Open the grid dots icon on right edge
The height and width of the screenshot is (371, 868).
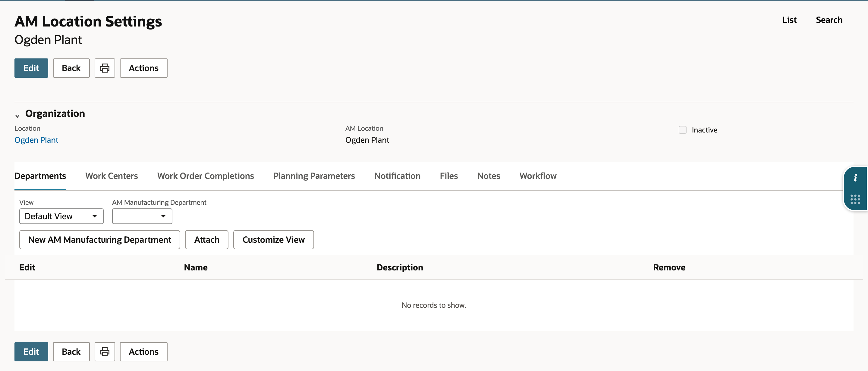pyautogui.click(x=855, y=199)
